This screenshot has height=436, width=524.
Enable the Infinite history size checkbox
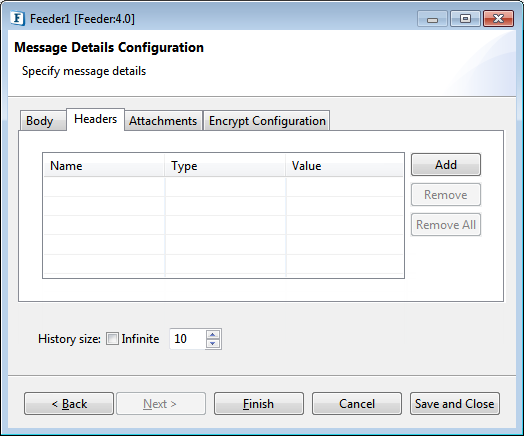click(112, 339)
